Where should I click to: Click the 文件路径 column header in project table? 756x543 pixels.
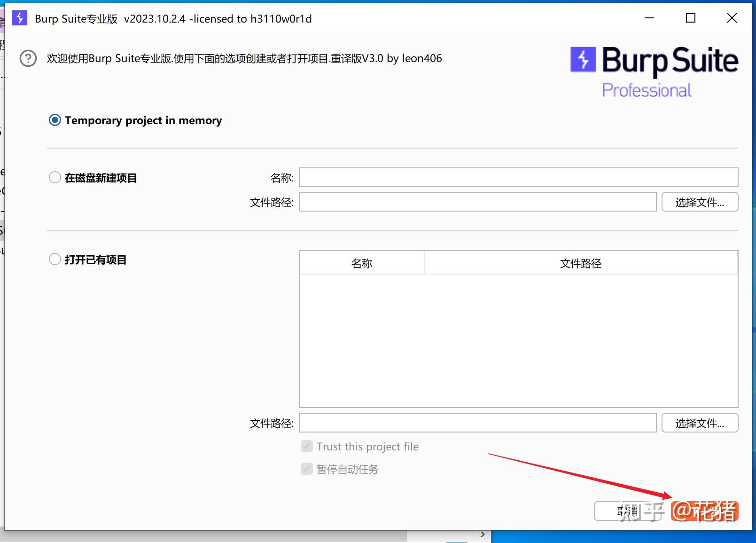pos(581,263)
